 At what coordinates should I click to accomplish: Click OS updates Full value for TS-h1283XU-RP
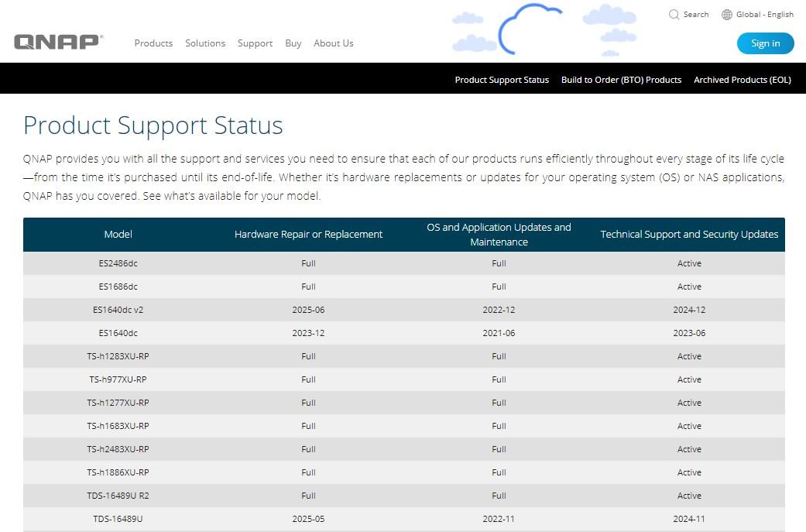pos(499,356)
